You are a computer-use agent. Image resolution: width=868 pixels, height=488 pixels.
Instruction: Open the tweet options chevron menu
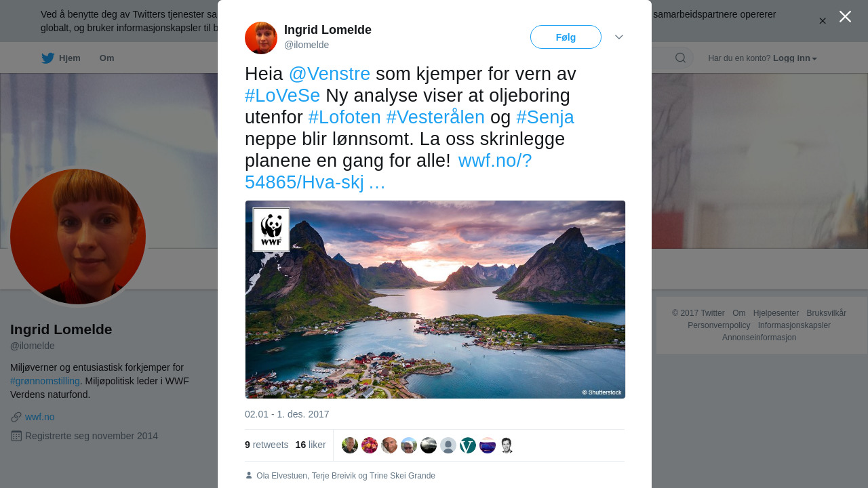619,37
